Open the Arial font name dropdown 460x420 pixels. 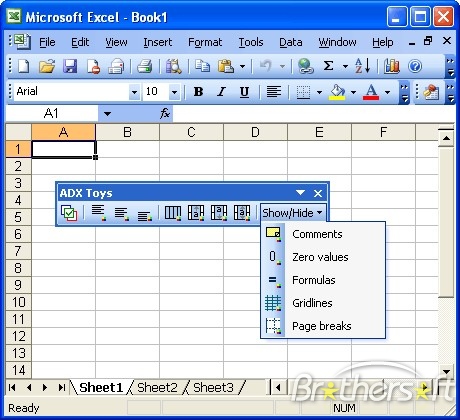[x=134, y=92]
